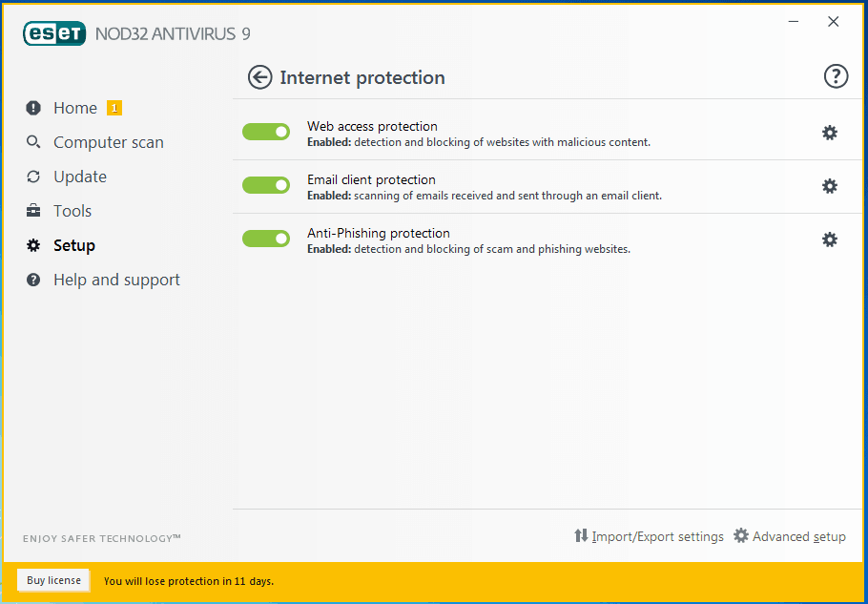Turn off Email client protection switch
The height and width of the screenshot is (604, 868).
[x=266, y=185]
